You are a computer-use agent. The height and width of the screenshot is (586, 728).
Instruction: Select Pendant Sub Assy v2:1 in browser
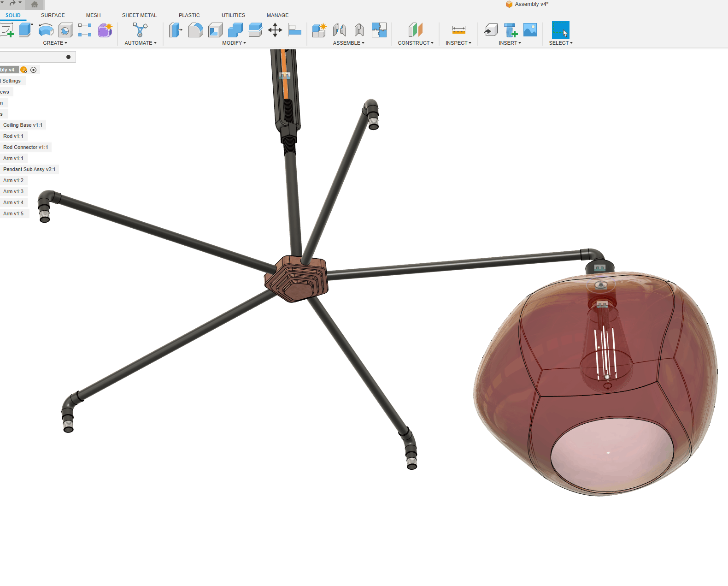[x=29, y=169]
